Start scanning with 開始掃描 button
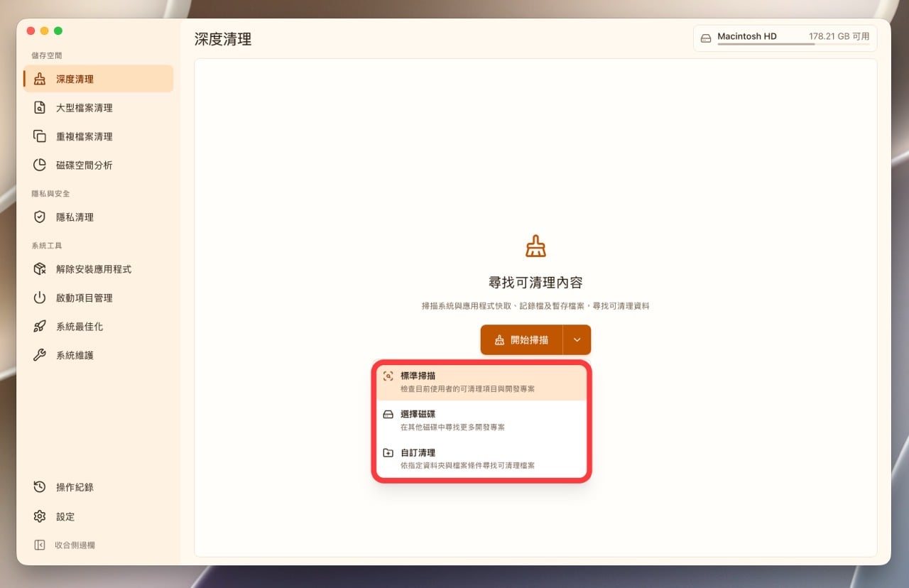Viewport: 909px width, 588px height. [522, 340]
